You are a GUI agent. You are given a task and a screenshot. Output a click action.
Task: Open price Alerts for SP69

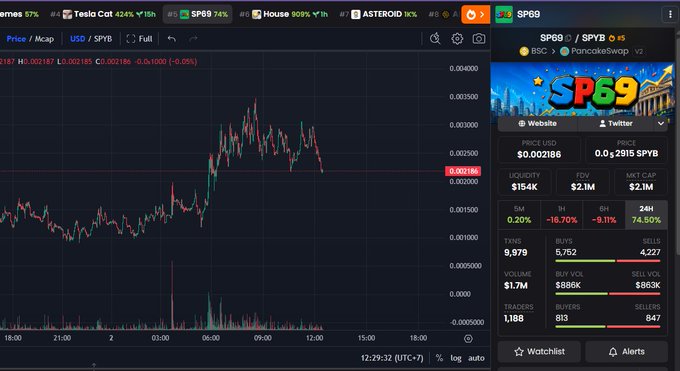(627, 352)
